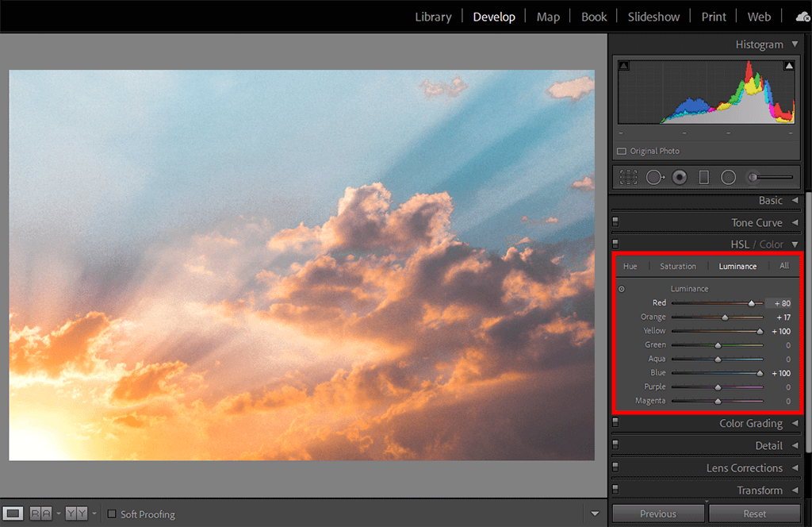Switch to the Develop module
812x527 pixels.
coord(494,17)
